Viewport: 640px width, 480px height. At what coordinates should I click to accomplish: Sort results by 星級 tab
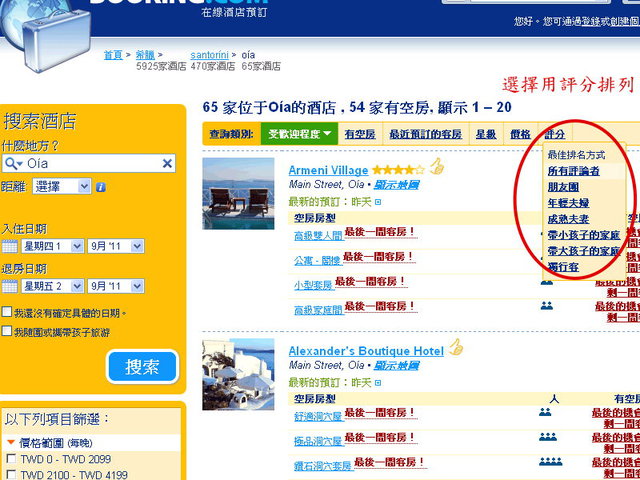click(485, 134)
